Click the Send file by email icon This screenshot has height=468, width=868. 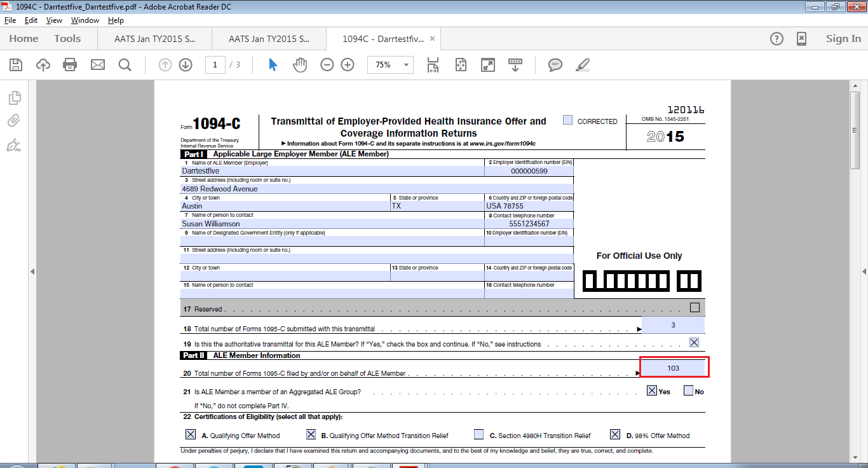97,65
